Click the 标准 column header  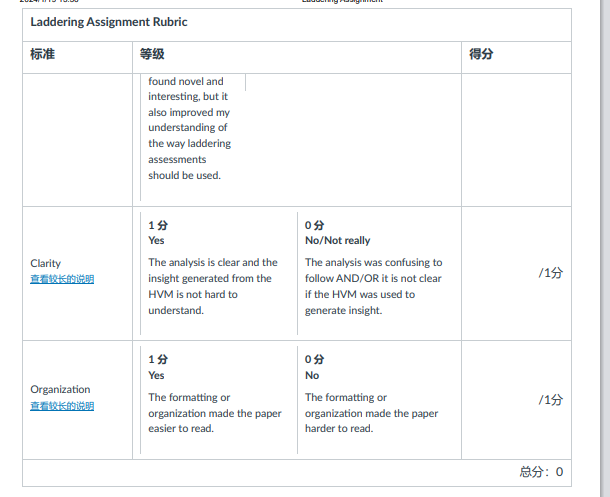click(42, 54)
